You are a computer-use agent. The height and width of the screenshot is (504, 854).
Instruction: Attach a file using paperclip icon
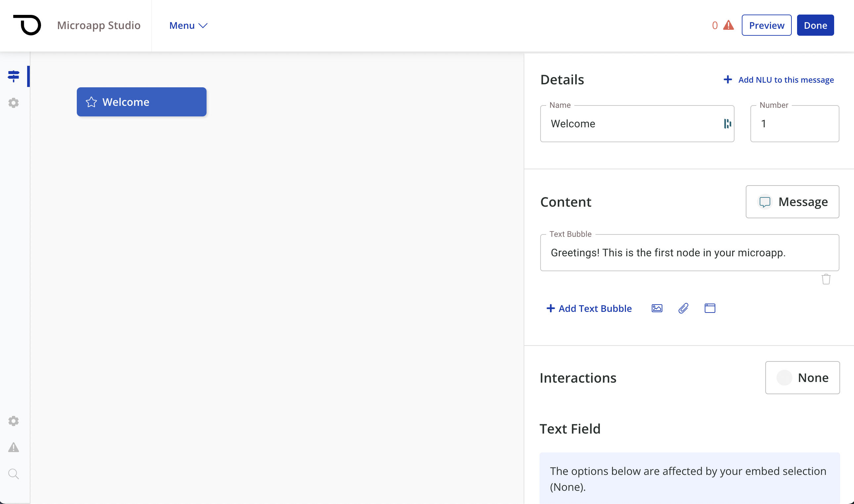coord(683,308)
